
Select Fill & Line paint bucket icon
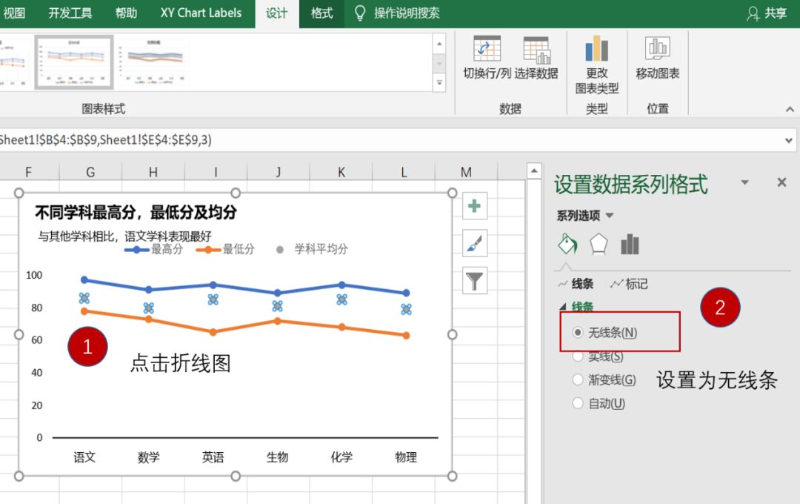click(x=567, y=244)
